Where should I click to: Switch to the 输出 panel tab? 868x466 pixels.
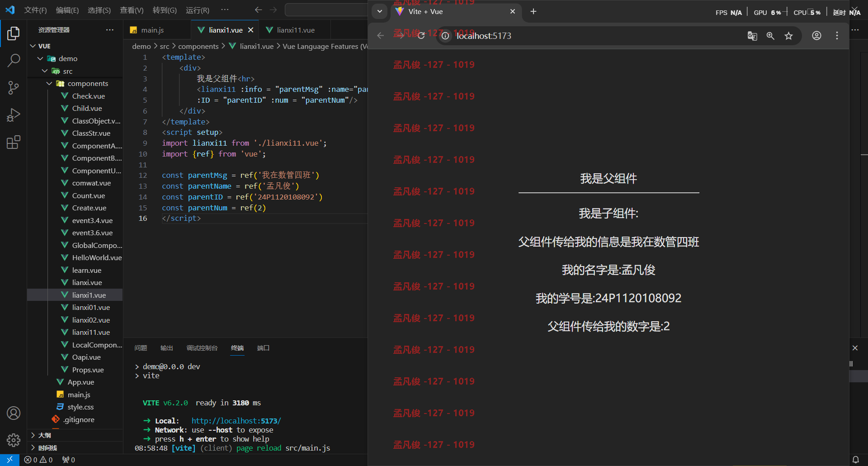pyautogui.click(x=166, y=348)
